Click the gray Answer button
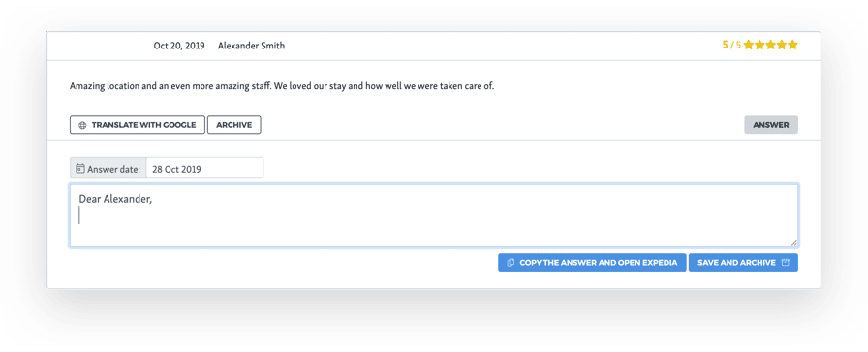The image size is (868, 352). pyautogui.click(x=771, y=125)
